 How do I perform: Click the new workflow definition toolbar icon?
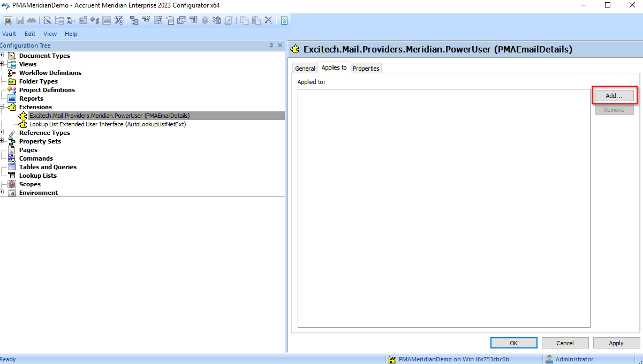71,20
